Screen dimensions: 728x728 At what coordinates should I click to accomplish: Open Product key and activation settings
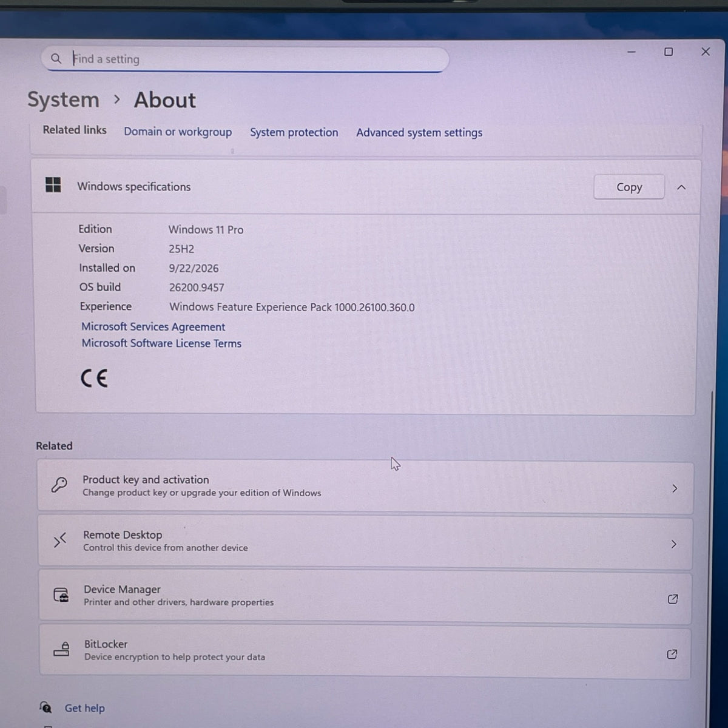[365, 487]
